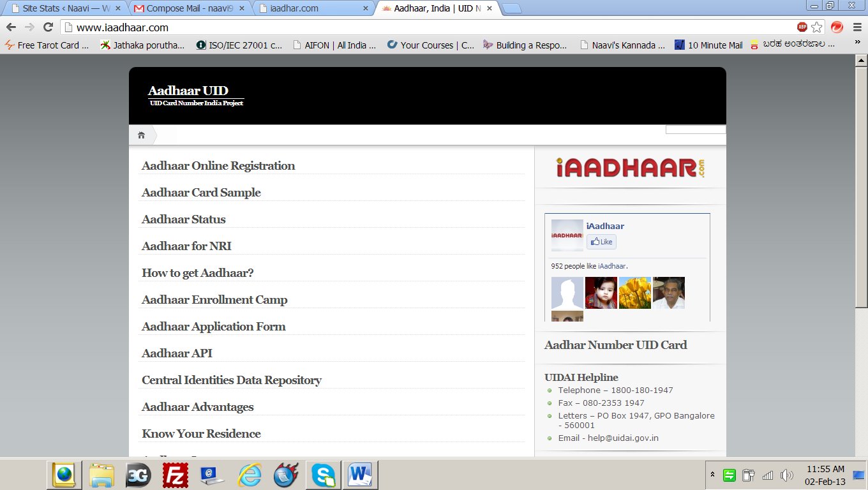868x490 pixels.
Task: Click the Aadhaar UID site title
Action: pos(188,91)
